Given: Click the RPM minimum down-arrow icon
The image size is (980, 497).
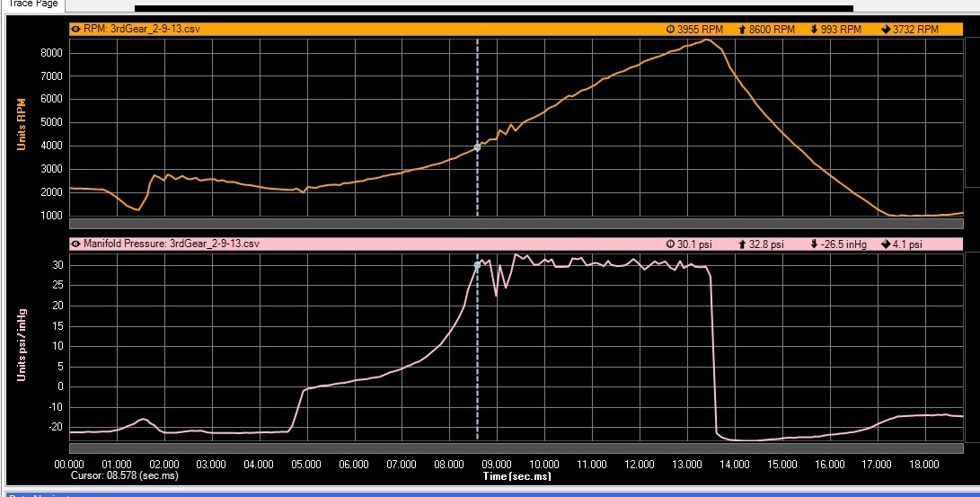Looking at the screenshot, I should pyautogui.click(x=814, y=29).
